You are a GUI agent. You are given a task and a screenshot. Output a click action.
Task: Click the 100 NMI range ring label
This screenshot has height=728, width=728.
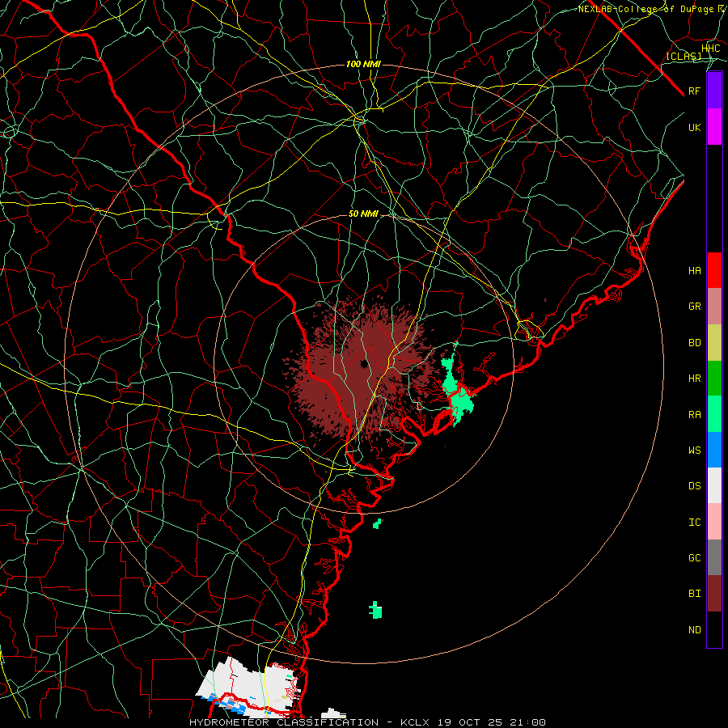pyautogui.click(x=363, y=64)
